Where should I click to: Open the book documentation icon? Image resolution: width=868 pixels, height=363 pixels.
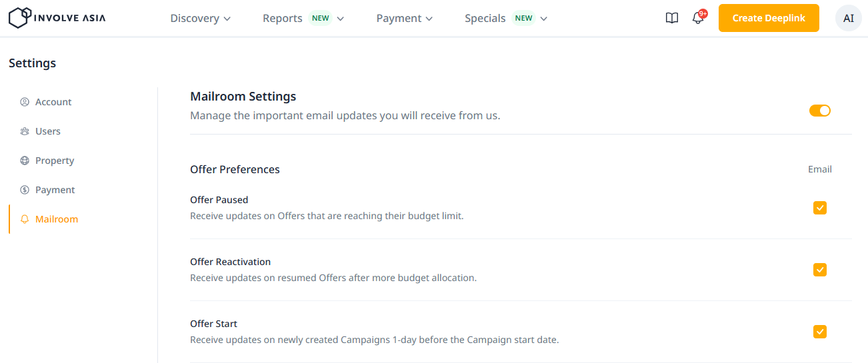(672, 19)
